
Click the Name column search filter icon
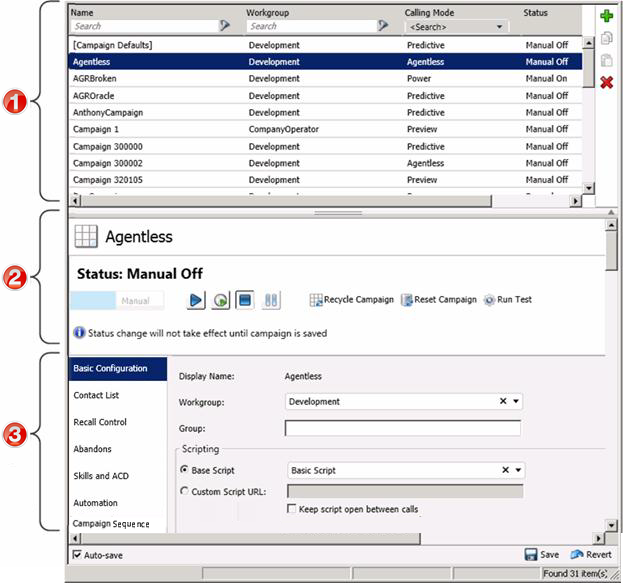pyautogui.click(x=225, y=26)
